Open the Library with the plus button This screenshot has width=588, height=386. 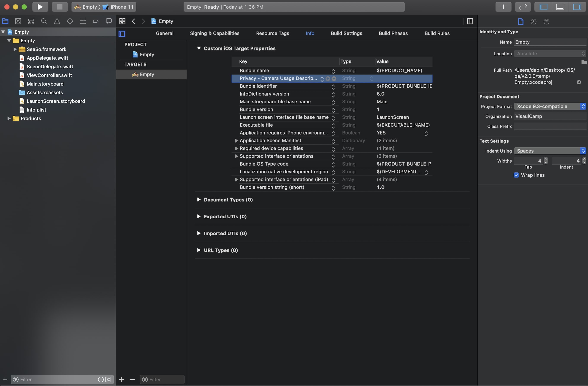[x=503, y=7]
